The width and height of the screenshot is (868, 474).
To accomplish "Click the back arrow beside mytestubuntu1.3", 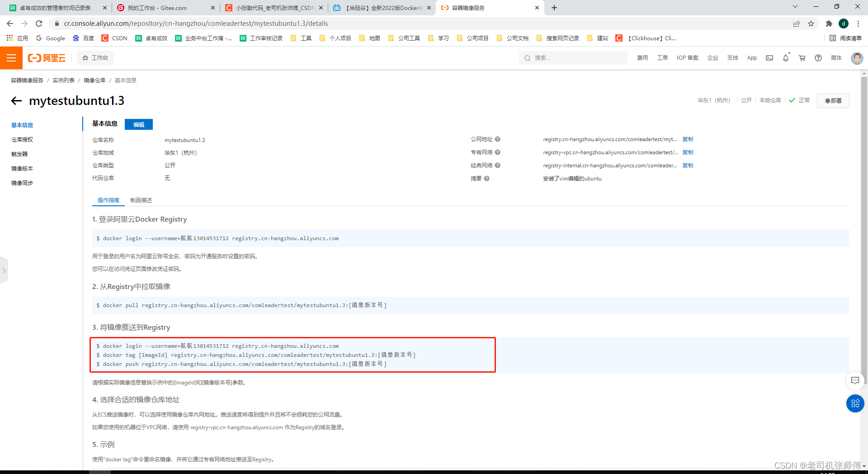I will pos(16,101).
